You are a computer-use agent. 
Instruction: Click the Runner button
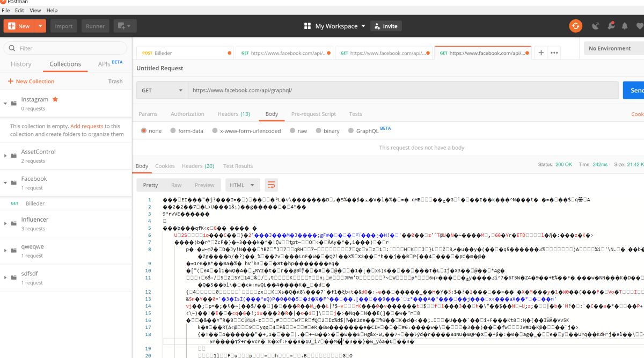coord(96,26)
